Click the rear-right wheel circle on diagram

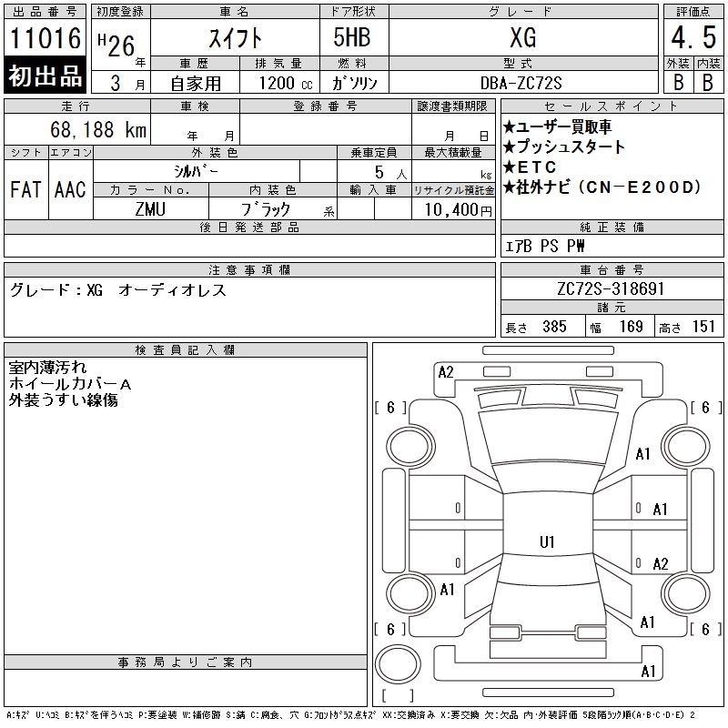685,593
